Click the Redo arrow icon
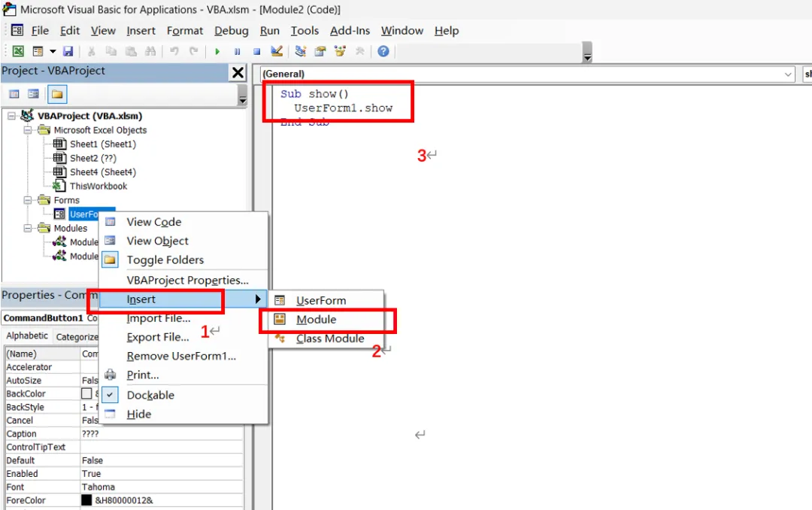The width and height of the screenshot is (812, 510). tap(194, 51)
